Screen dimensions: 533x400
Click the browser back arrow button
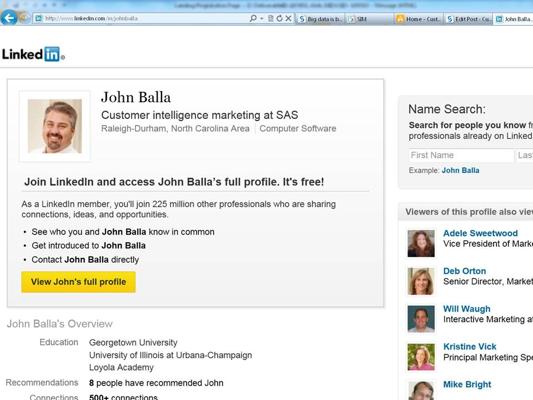click(x=8, y=17)
